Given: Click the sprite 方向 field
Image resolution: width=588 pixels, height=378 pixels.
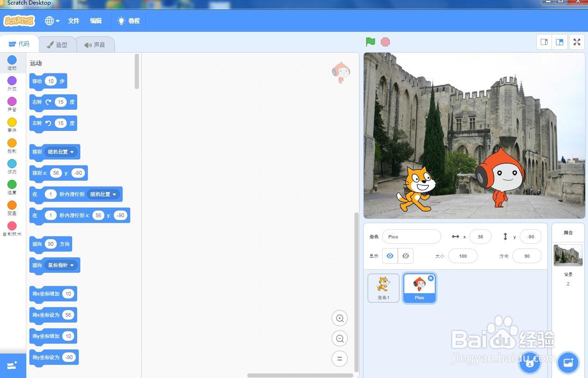Looking at the screenshot, I should pos(527,256).
